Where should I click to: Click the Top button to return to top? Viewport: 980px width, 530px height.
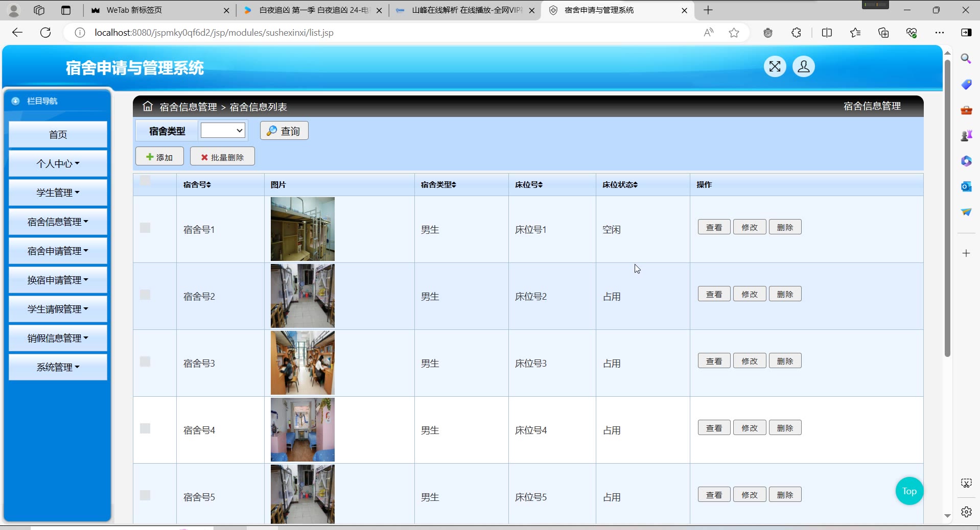coord(909,491)
